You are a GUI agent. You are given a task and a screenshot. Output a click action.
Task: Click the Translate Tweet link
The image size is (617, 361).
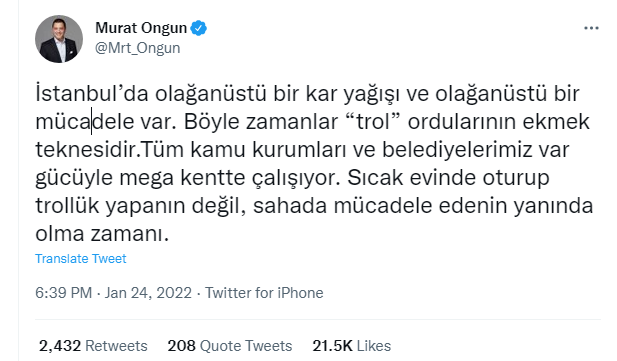pos(81,259)
